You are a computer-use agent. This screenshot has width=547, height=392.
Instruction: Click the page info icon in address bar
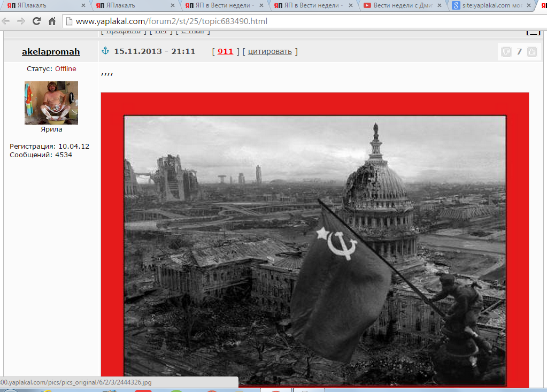tap(69, 21)
